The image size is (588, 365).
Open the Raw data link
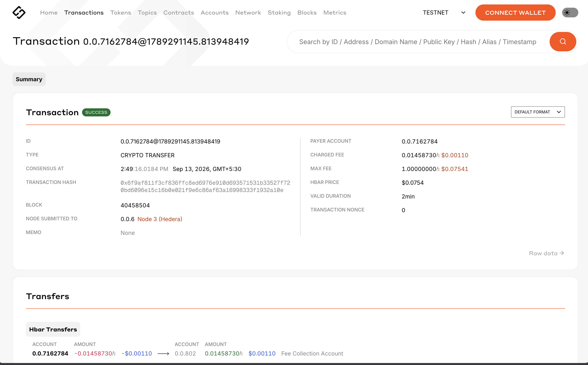coord(546,253)
